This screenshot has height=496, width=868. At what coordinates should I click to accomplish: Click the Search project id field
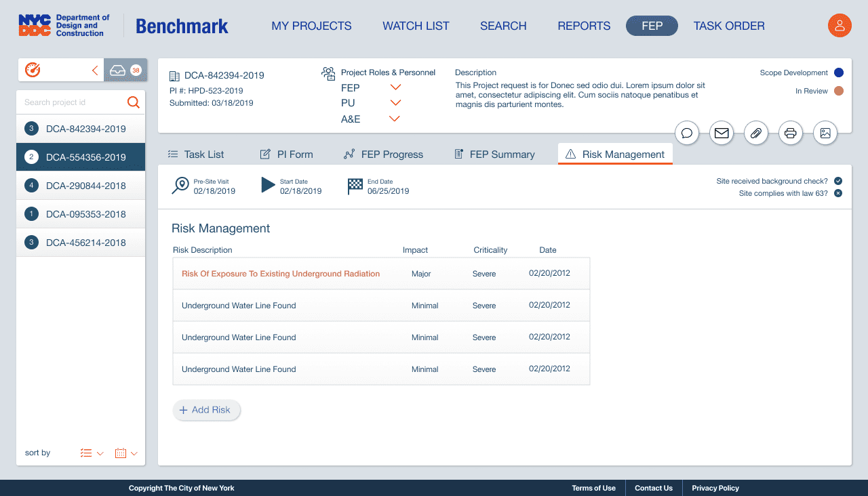(x=71, y=102)
